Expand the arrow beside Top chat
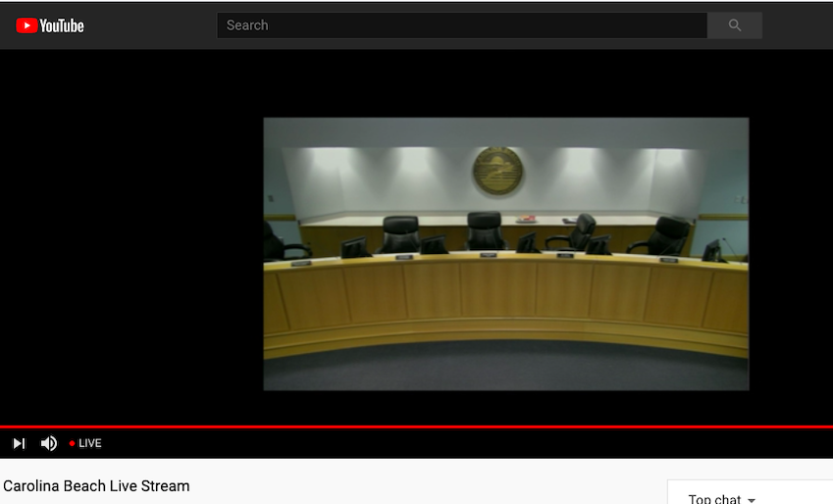833x504 pixels. pos(752,499)
